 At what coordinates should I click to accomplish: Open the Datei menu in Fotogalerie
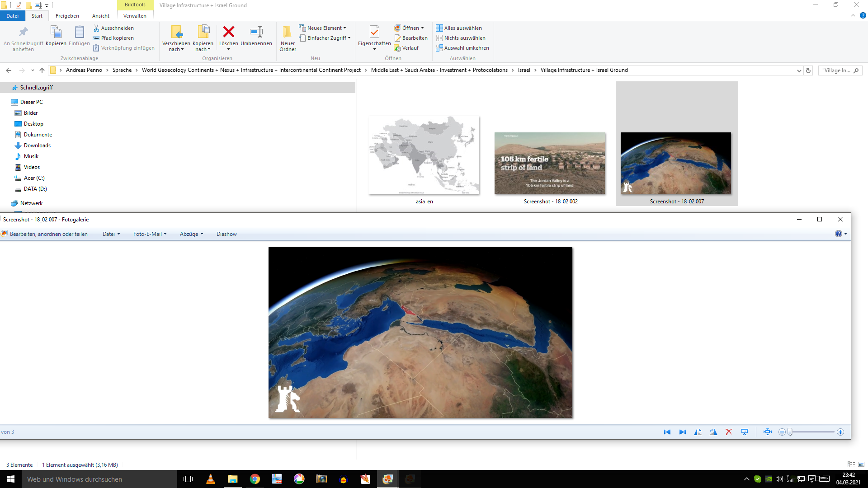coord(111,234)
